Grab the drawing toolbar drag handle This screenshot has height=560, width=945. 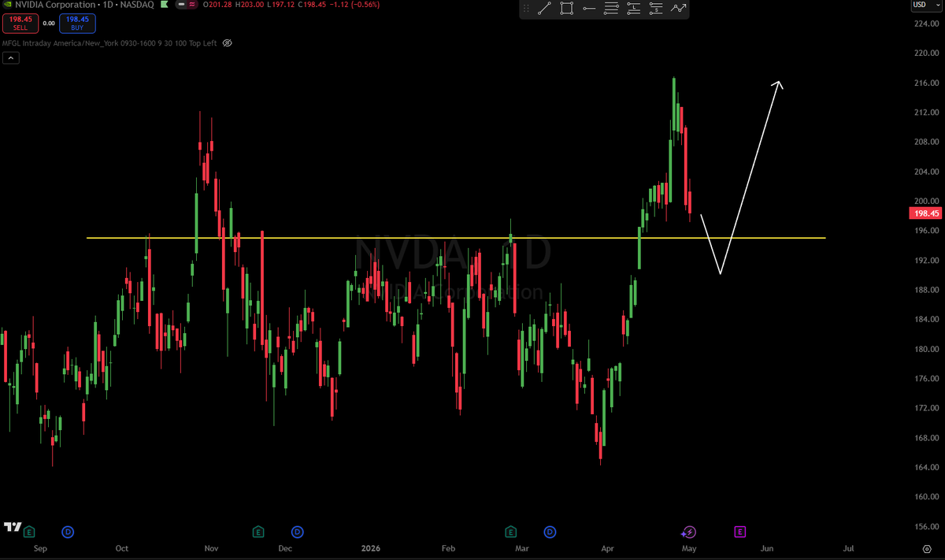pos(527,9)
